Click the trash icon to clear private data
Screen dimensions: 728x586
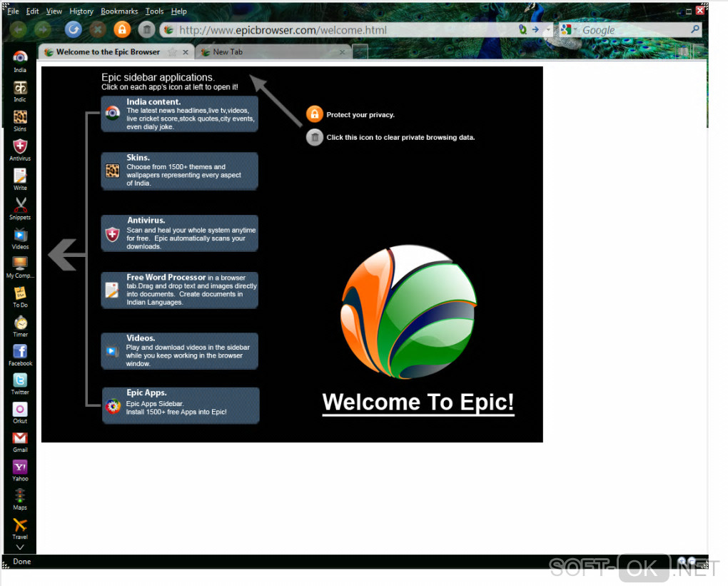(147, 30)
